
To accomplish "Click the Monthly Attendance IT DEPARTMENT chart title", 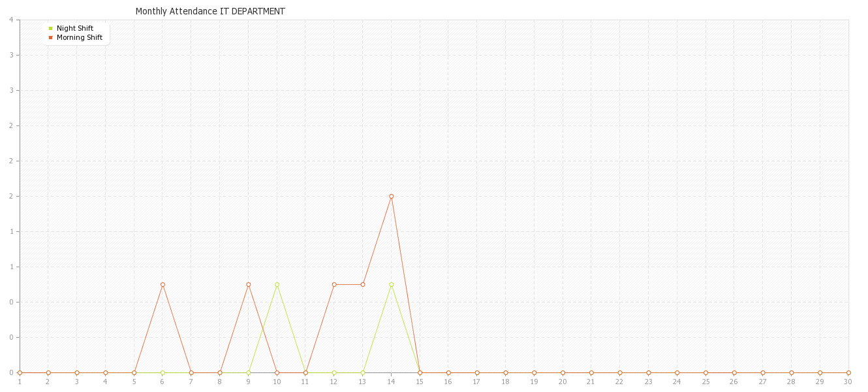I will tap(210, 11).
